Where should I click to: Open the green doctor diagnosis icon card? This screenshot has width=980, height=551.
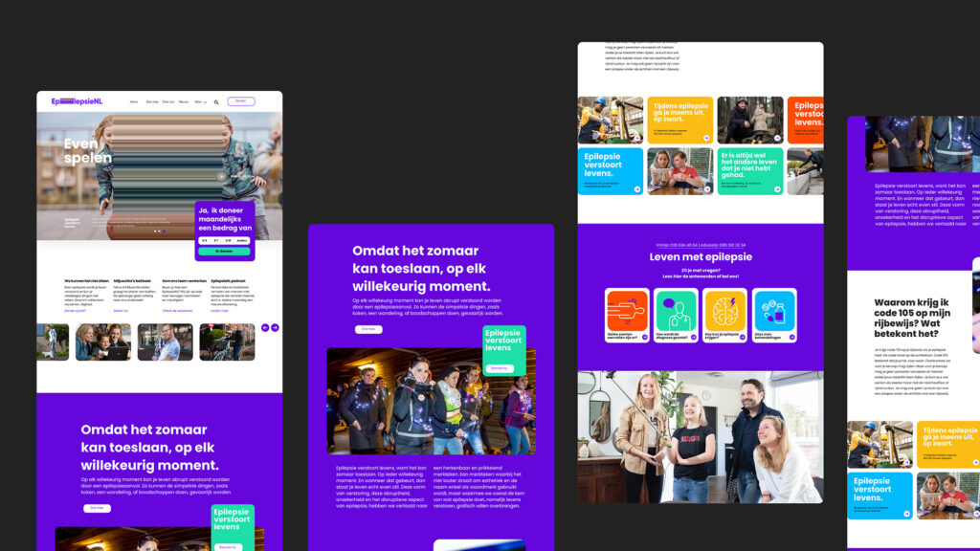click(676, 315)
